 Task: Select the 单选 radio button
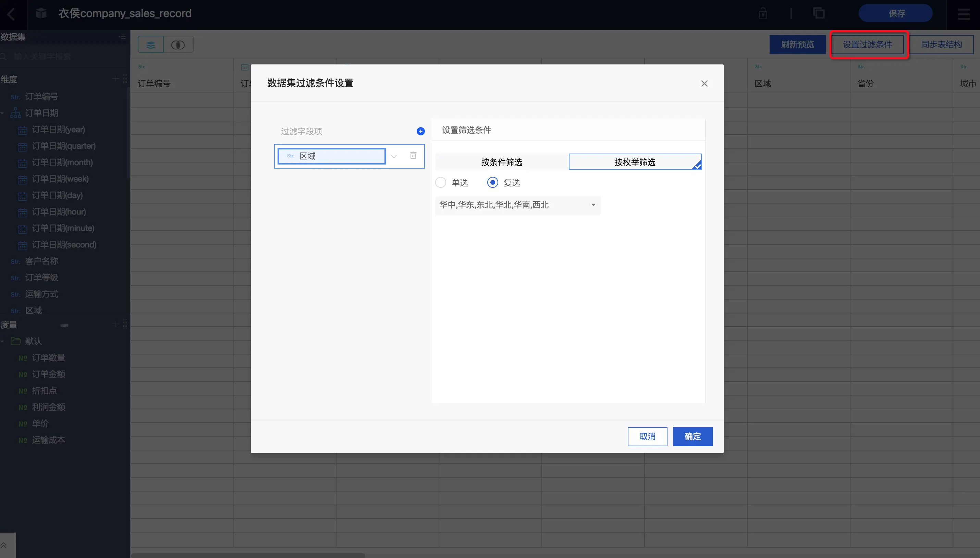point(441,182)
